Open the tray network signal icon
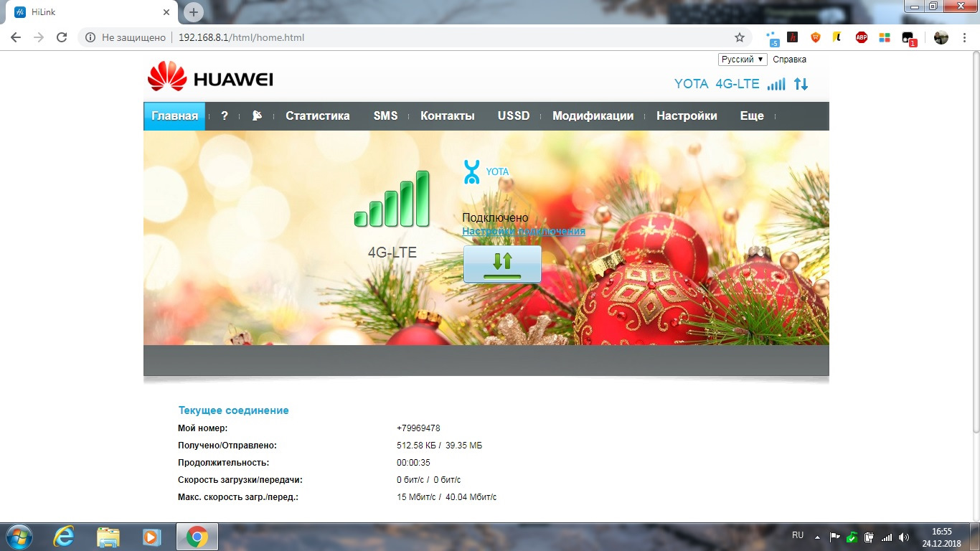This screenshot has width=980, height=551. [887, 537]
